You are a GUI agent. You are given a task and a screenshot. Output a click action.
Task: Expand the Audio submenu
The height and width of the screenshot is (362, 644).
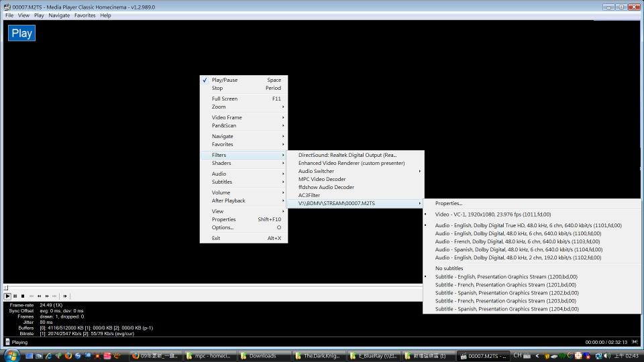point(244,174)
